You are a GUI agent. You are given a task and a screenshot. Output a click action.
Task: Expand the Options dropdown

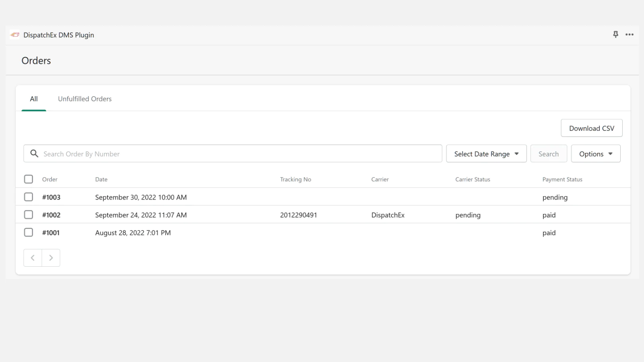click(596, 154)
